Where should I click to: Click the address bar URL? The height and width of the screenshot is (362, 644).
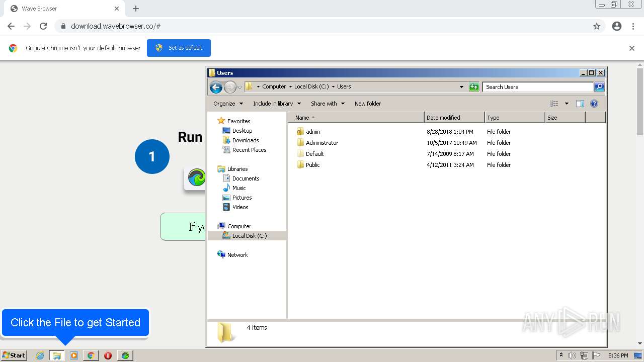click(x=116, y=26)
